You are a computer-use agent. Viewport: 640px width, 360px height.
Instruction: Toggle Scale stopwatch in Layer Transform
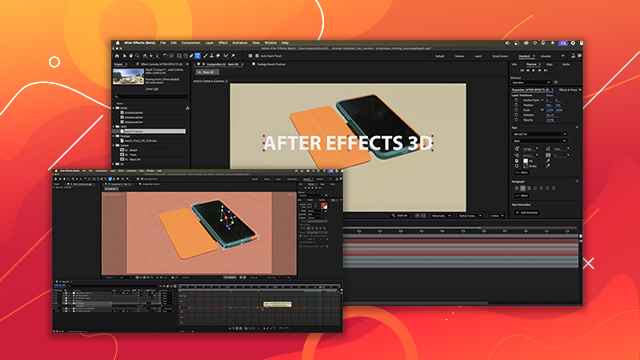tap(516, 110)
